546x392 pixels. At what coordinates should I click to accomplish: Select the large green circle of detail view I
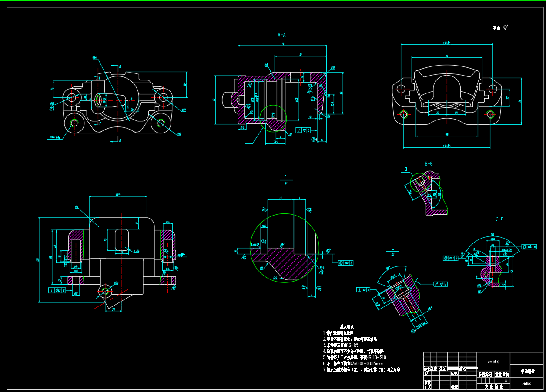pyautogui.click(x=285, y=248)
